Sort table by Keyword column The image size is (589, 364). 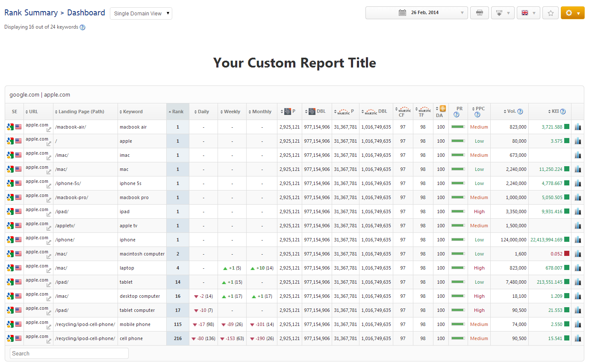coord(133,112)
